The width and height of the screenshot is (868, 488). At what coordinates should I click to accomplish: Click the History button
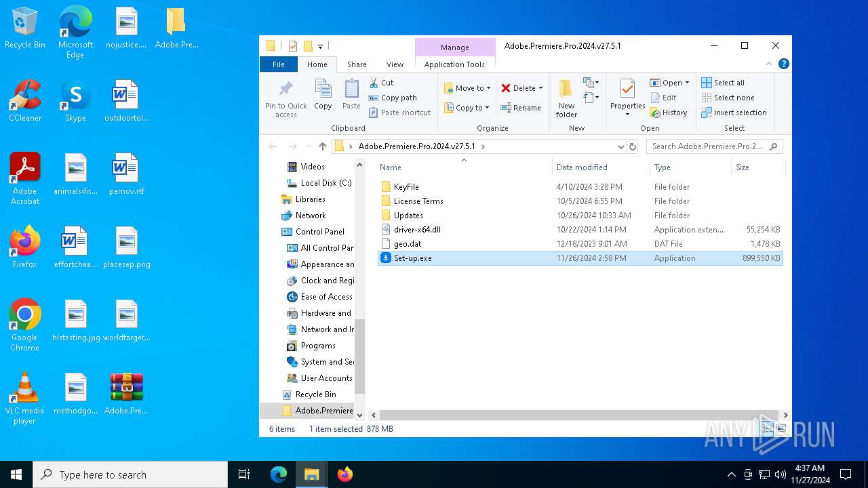[669, 113]
